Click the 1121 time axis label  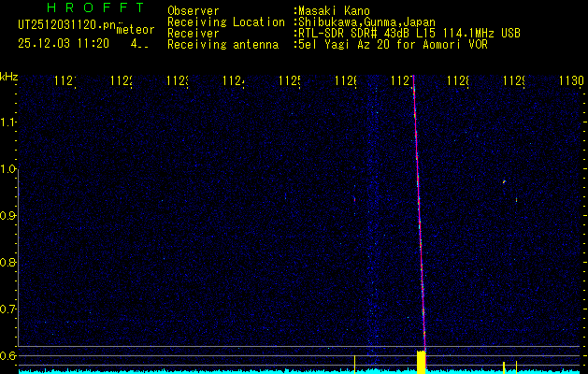click(x=65, y=81)
